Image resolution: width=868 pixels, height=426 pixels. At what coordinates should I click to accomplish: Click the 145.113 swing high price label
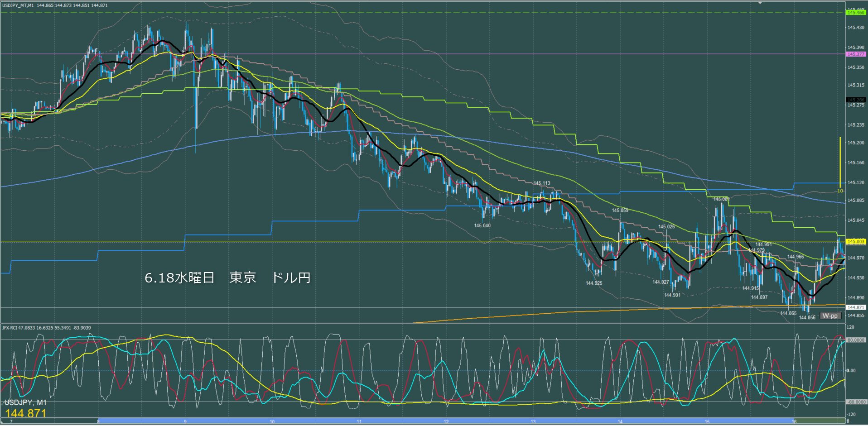[x=542, y=183]
